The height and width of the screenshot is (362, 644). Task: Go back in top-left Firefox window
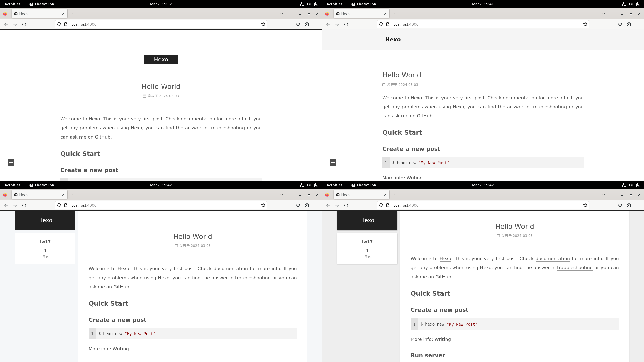tap(6, 24)
